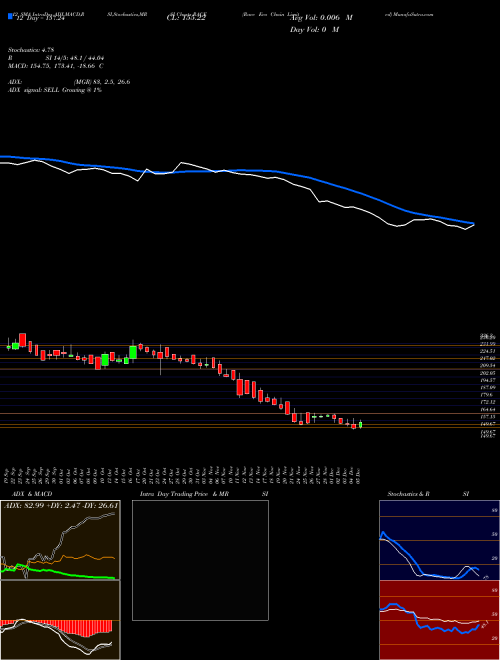Click the 209.54 price axis label
This screenshot has height=660, width=500.
488,365
